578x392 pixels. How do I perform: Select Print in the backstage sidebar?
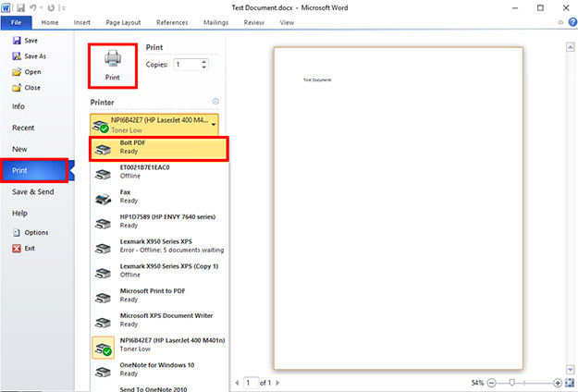click(34, 171)
